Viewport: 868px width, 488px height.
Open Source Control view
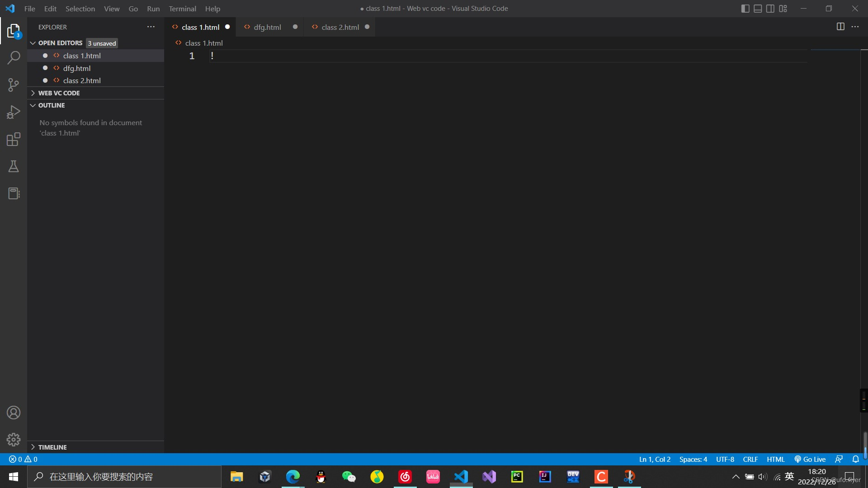point(14,85)
